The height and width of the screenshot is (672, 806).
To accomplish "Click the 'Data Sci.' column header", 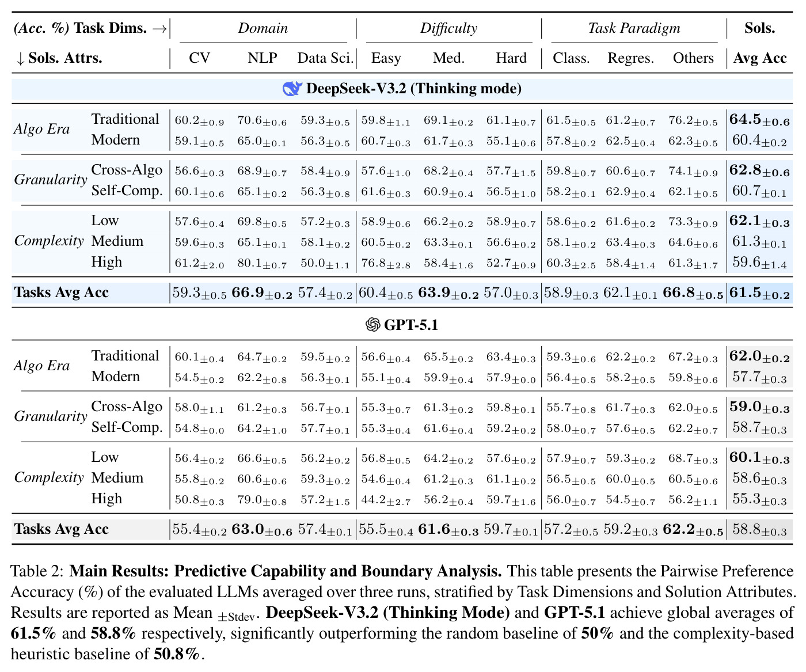I will [x=325, y=58].
